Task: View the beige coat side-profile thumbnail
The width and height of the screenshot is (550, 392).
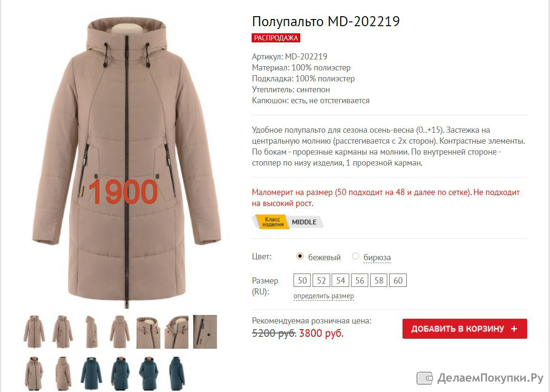Action: point(91,332)
